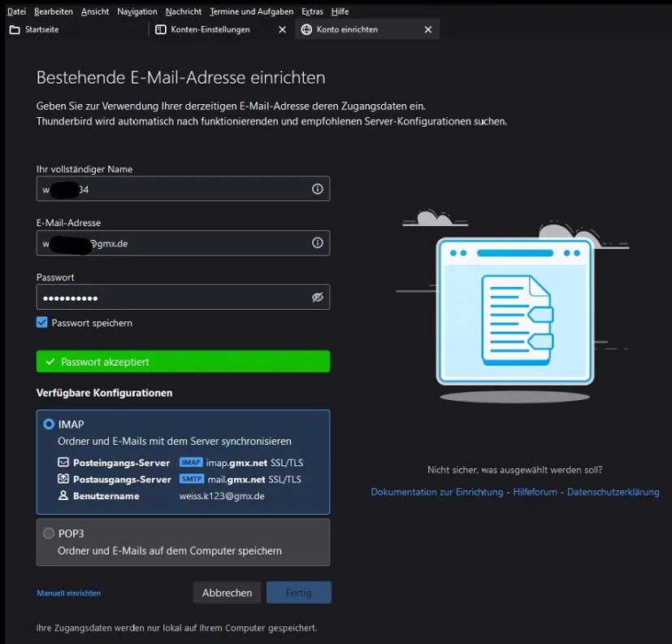The width and height of the screenshot is (672, 644).
Task: Click the Fertig button
Action: pyautogui.click(x=299, y=593)
